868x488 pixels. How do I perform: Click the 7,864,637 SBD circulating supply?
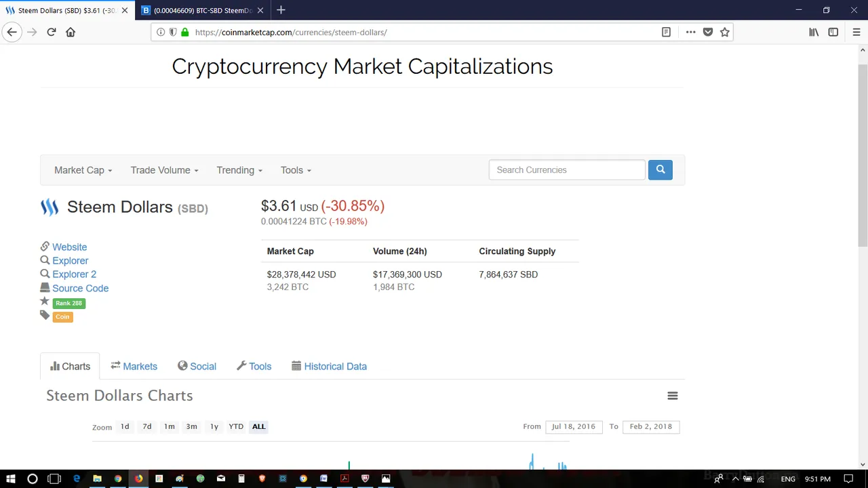[509, 274]
